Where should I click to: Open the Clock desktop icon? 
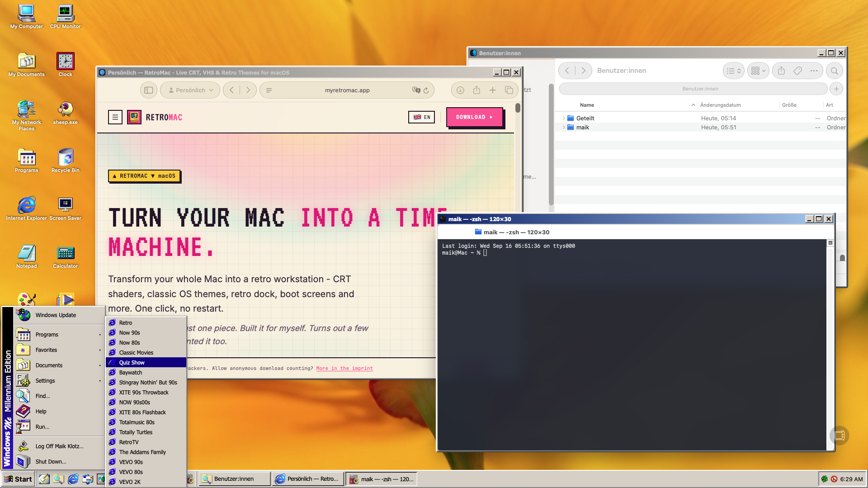coord(66,65)
